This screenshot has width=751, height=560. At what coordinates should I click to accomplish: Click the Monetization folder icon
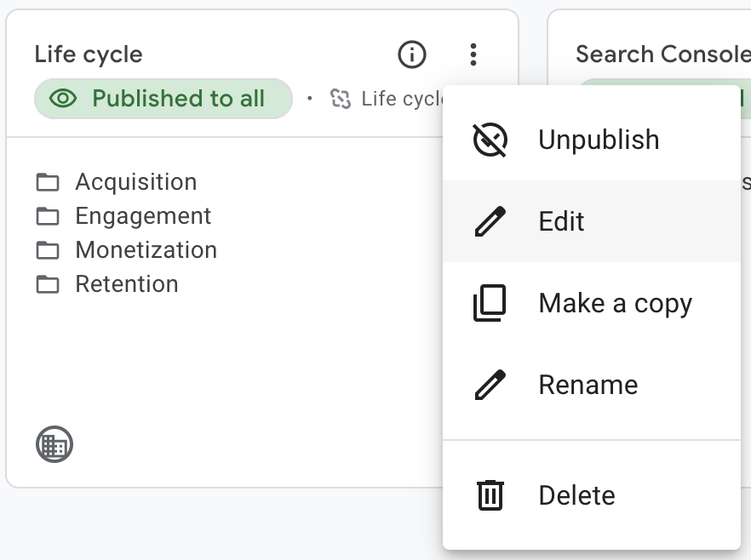[x=48, y=250]
